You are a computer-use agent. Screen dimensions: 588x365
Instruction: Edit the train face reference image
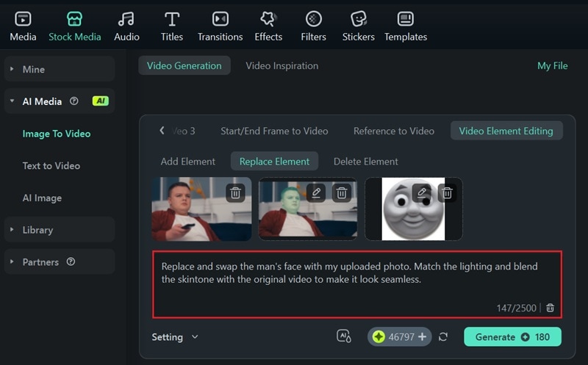[421, 192]
